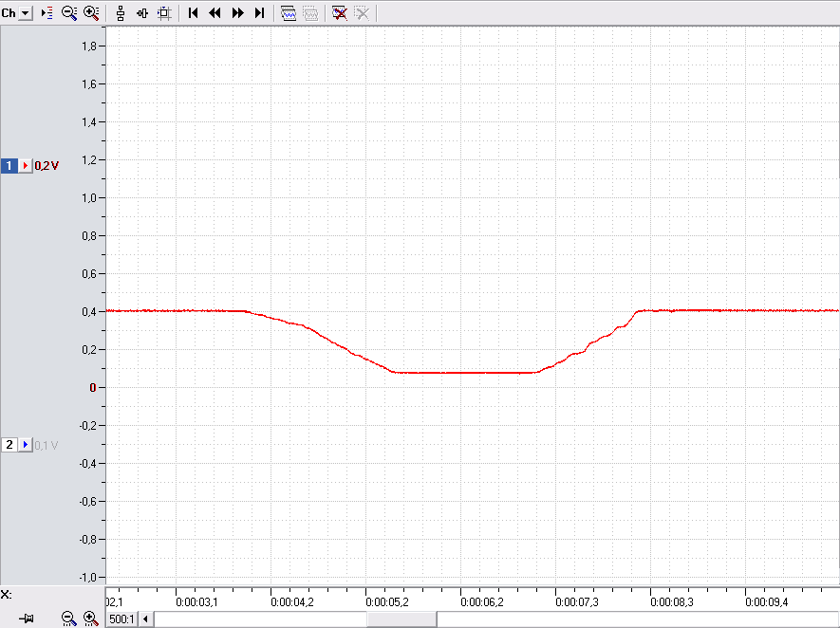
Task: Click the 0,1 V scale label for channel 2
Action: click(x=47, y=446)
